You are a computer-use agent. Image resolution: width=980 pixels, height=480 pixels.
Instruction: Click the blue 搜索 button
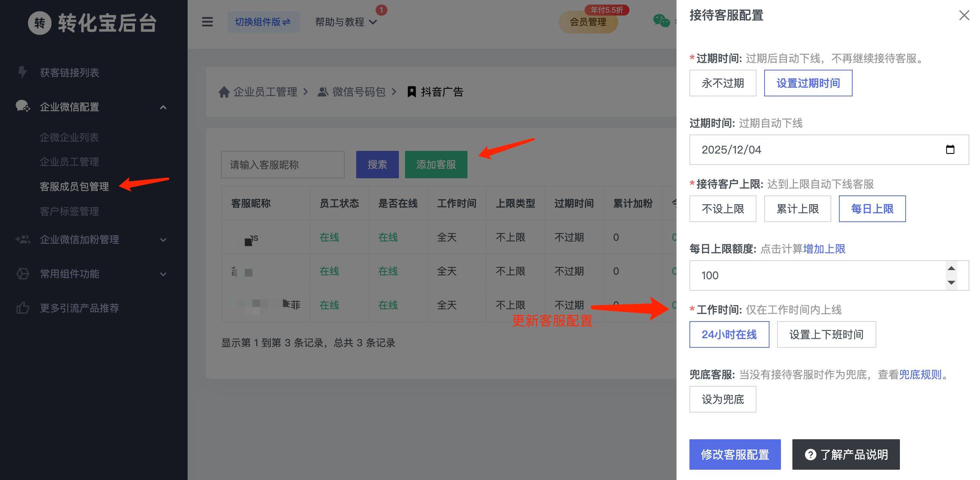(x=377, y=165)
